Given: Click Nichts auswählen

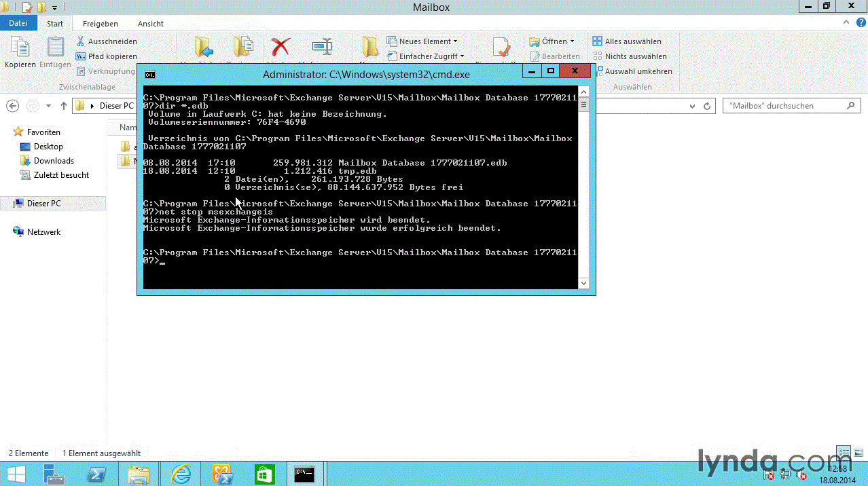Looking at the screenshot, I should [630, 56].
